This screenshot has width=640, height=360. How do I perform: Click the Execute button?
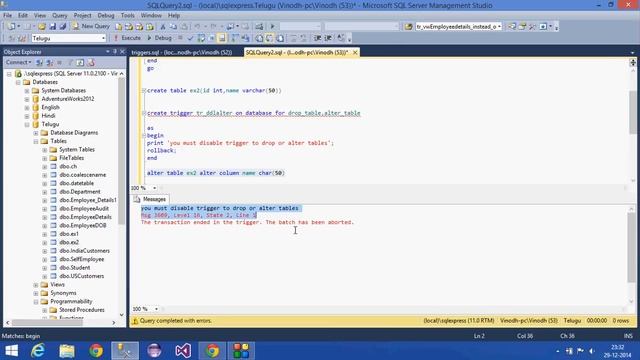click(127, 38)
